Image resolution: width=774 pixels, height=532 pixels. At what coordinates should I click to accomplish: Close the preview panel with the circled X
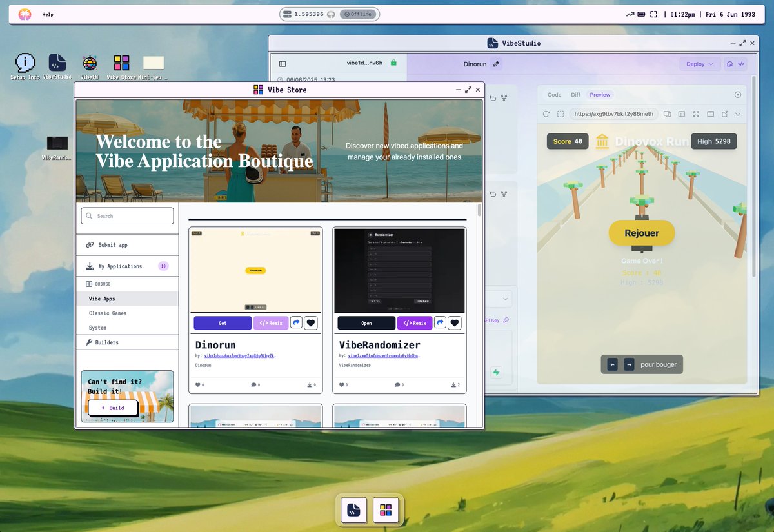coord(738,95)
